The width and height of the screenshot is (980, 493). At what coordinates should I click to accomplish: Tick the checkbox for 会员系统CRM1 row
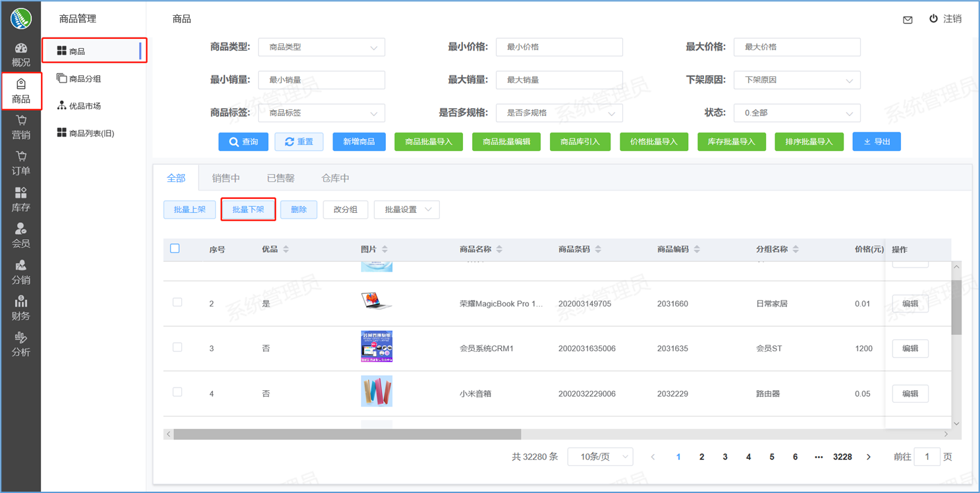177,347
